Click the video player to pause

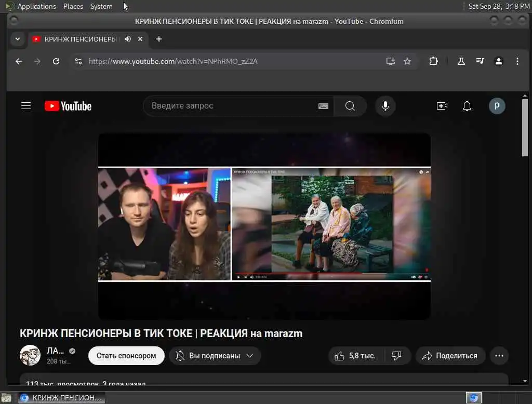coord(264,226)
